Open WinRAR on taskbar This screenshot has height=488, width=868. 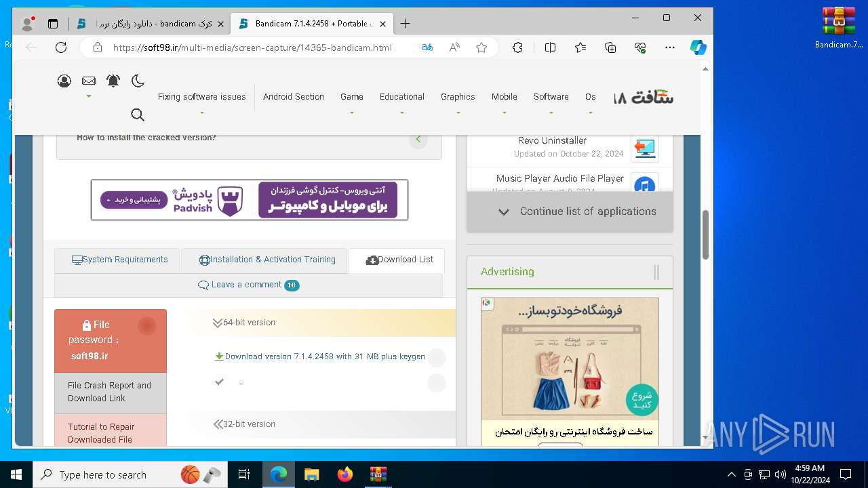[x=378, y=474]
